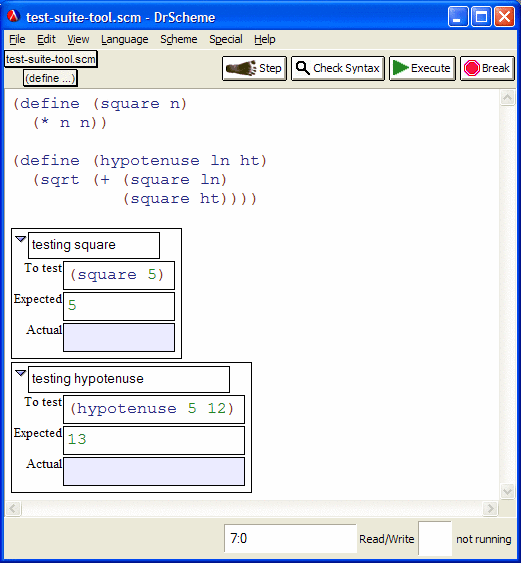Click the (hypotenuse 5 12) To test field
This screenshot has width=521, height=563.
[154, 410]
